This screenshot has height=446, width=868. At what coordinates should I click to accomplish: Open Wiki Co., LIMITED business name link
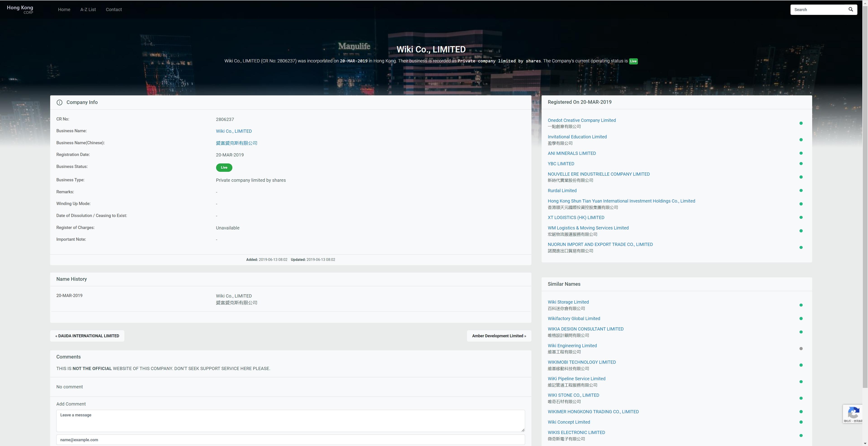coord(234,131)
